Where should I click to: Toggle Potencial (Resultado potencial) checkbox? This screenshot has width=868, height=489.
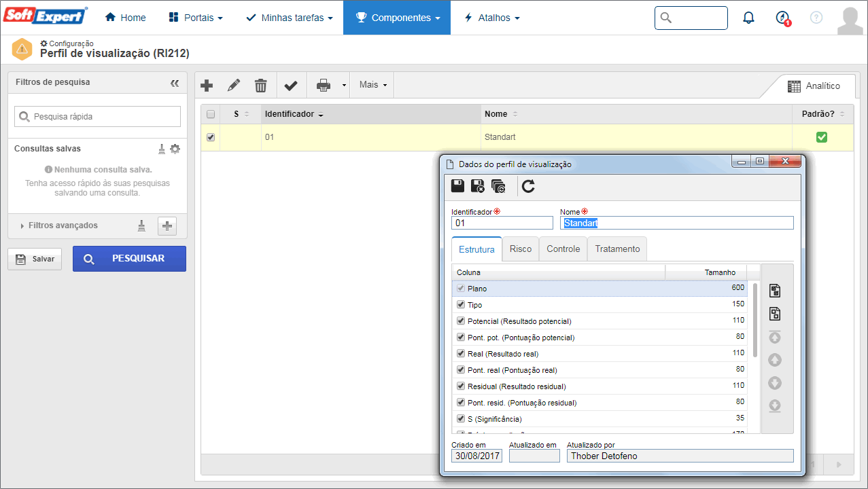tap(461, 321)
